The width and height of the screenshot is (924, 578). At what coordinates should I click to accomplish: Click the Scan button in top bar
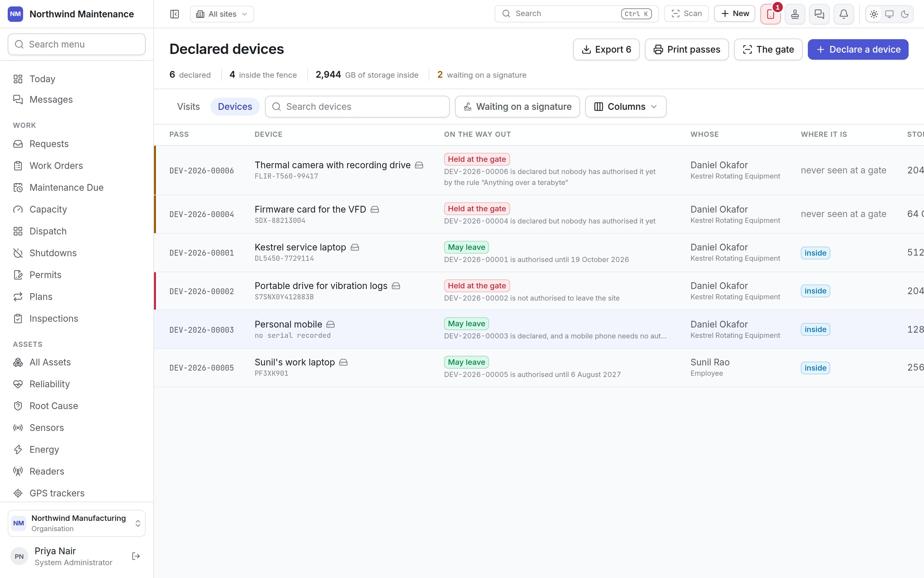click(687, 14)
